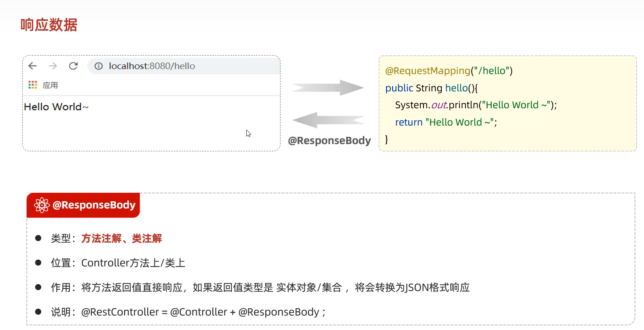This screenshot has height=330, width=644.
Task: Click the public String hello() code line
Action: (431, 88)
